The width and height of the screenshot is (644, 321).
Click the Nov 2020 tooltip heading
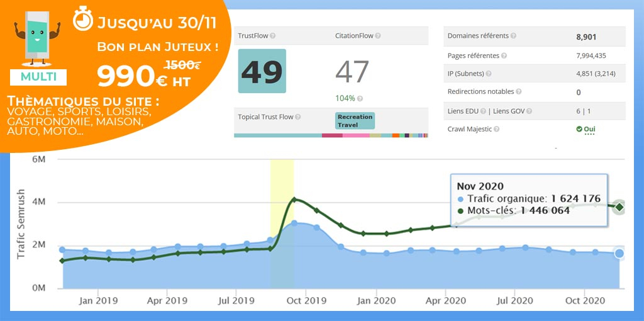tap(480, 186)
